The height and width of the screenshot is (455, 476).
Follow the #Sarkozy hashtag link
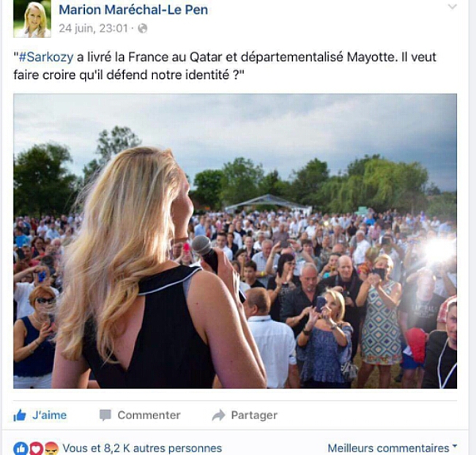46,57
